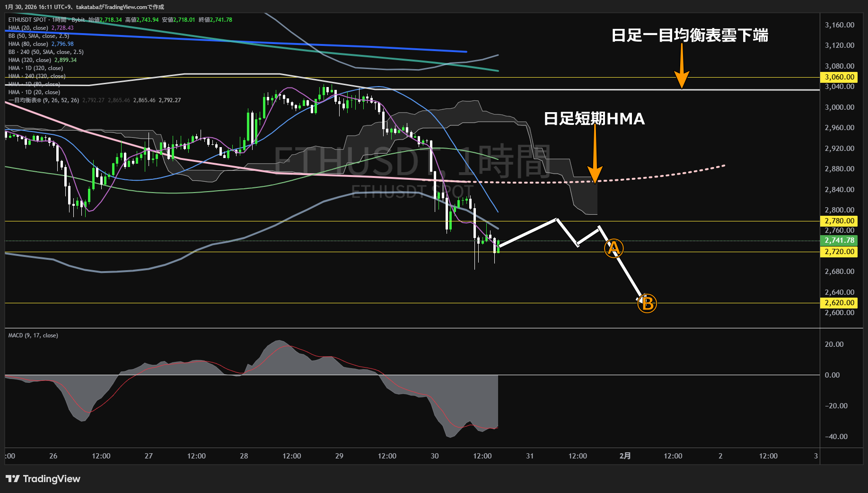Click the yellow 2,620.00 price label
This screenshot has height=493, width=868.
click(839, 303)
